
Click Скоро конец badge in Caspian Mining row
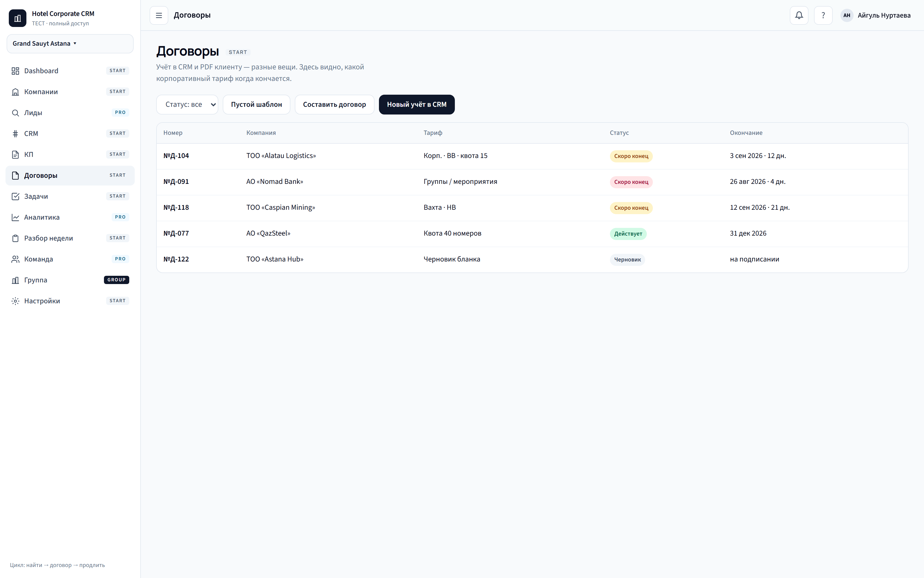631,208
